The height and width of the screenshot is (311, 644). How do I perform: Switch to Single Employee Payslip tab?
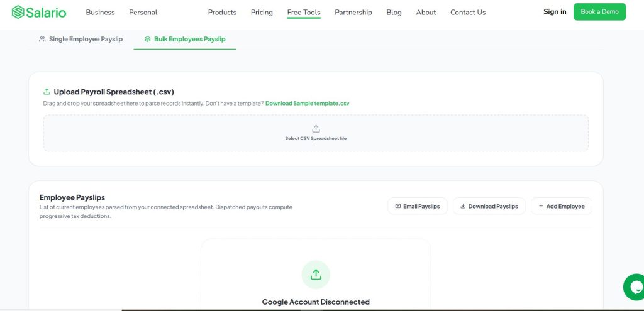[x=81, y=40]
